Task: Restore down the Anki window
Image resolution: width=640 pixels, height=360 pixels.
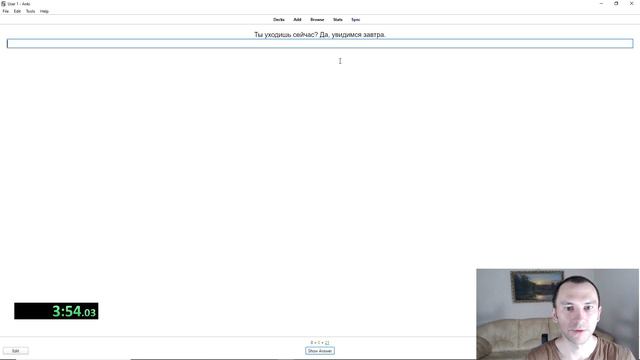Action: [x=616, y=3]
